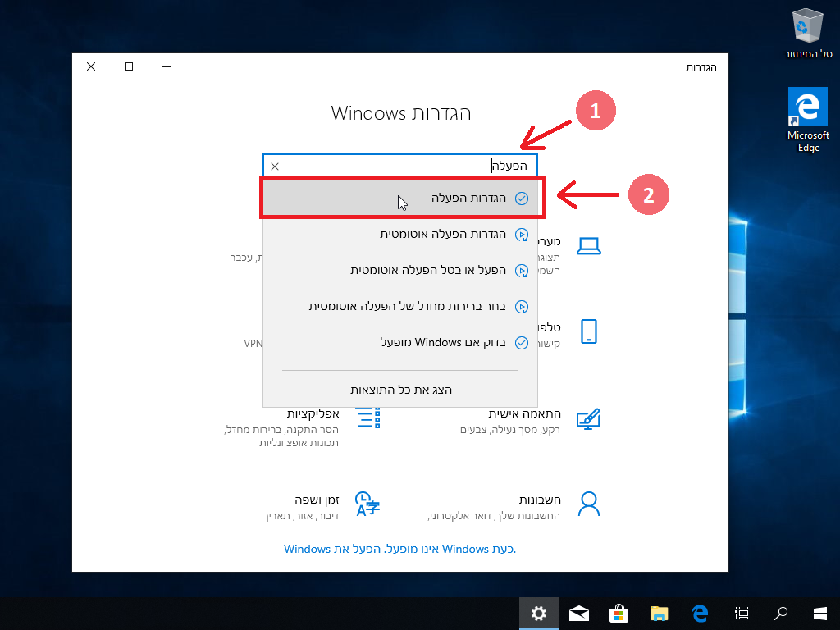Click the Settings gear in the taskbar
The height and width of the screenshot is (630, 840).
tap(538, 614)
